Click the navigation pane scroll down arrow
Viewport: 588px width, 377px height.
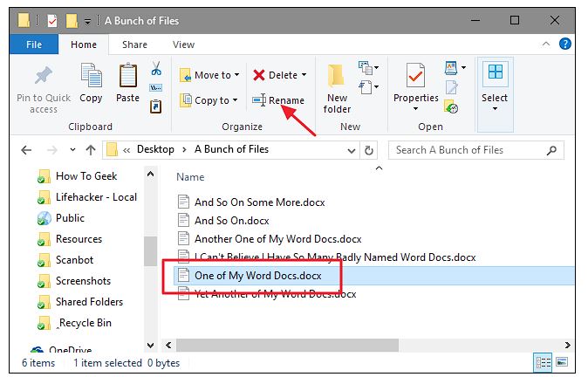pos(150,345)
